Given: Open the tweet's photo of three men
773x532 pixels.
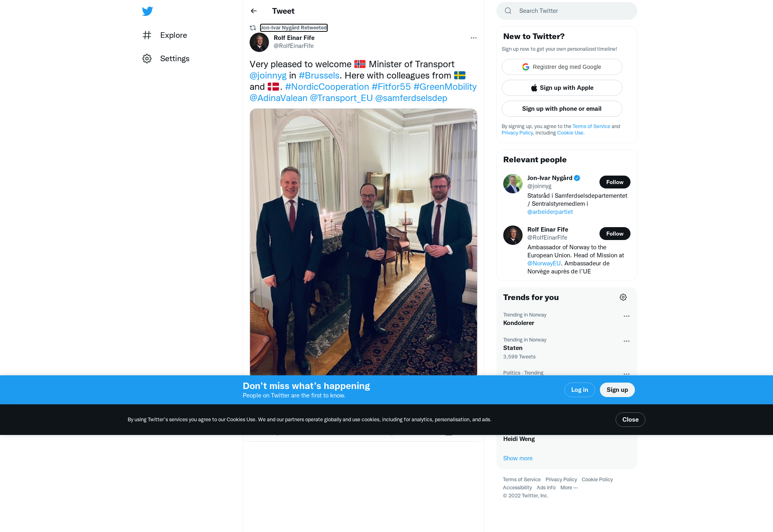Looking at the screenshot, I should point(364,242).
